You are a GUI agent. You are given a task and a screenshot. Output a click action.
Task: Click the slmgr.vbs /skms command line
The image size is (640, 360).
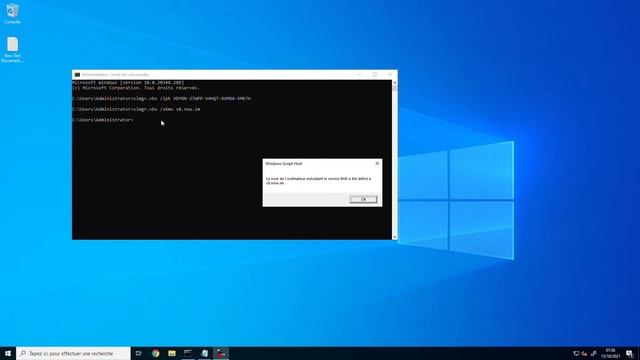tap(136, 109)
